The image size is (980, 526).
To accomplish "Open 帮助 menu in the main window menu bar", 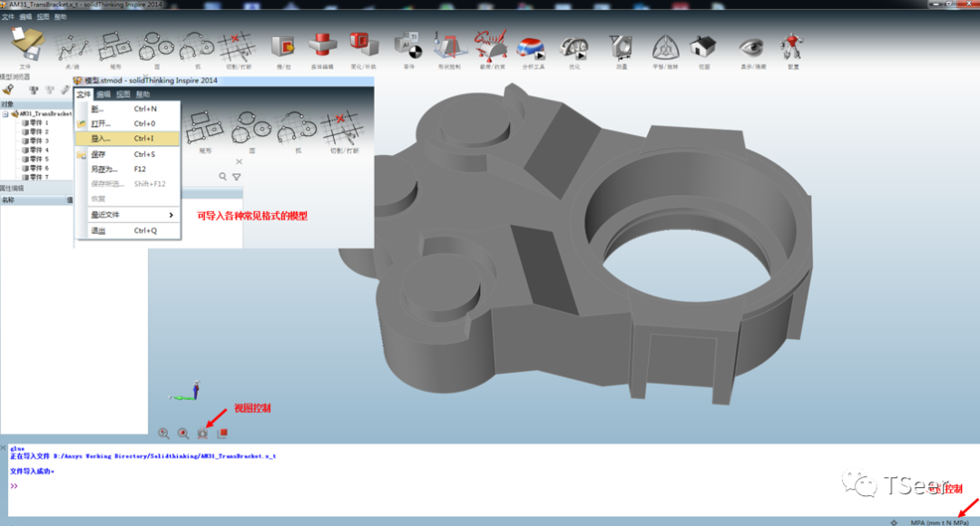I will [x=60, y=17].
